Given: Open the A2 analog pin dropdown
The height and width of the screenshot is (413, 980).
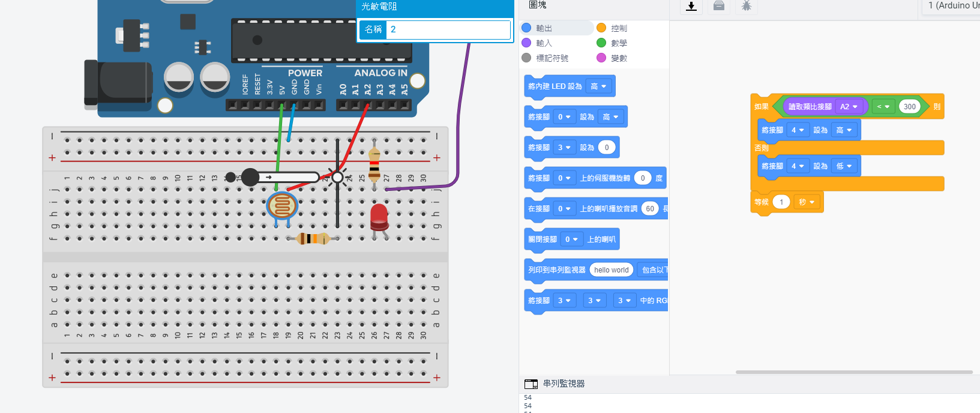Looking at the screenshot, I should [x=850, y=107].
